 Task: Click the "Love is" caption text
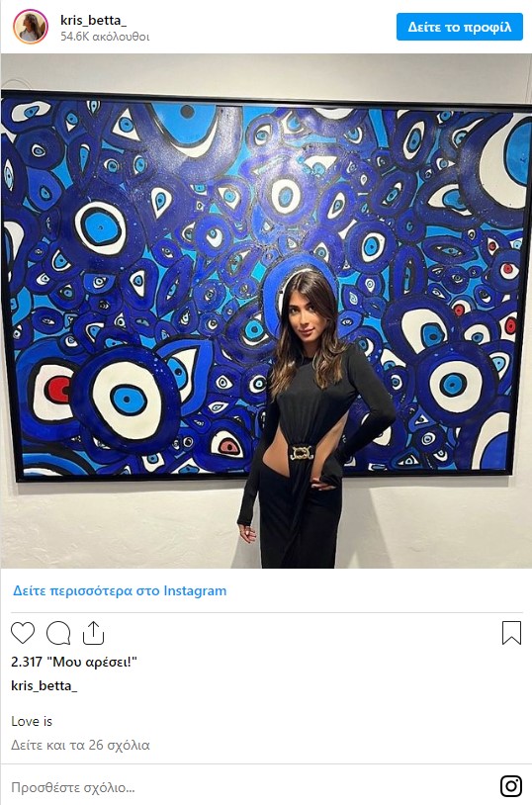32,721
